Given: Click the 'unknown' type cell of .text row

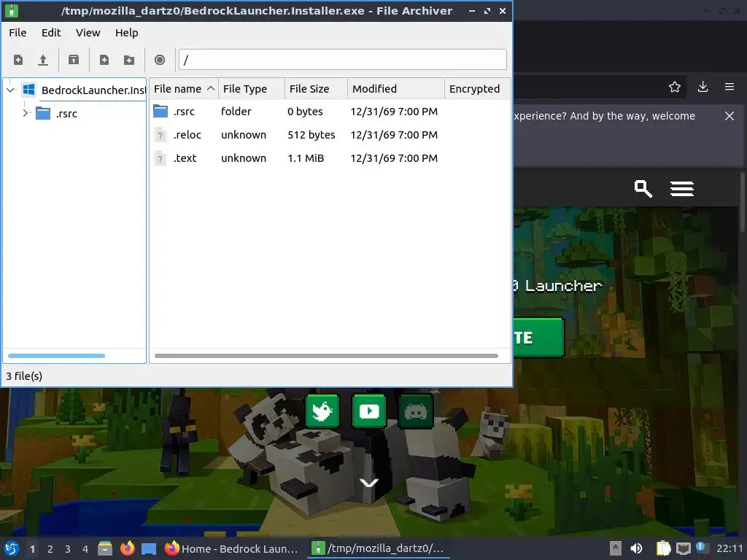Looking at the screenshot, I should (x=244, y=158).
